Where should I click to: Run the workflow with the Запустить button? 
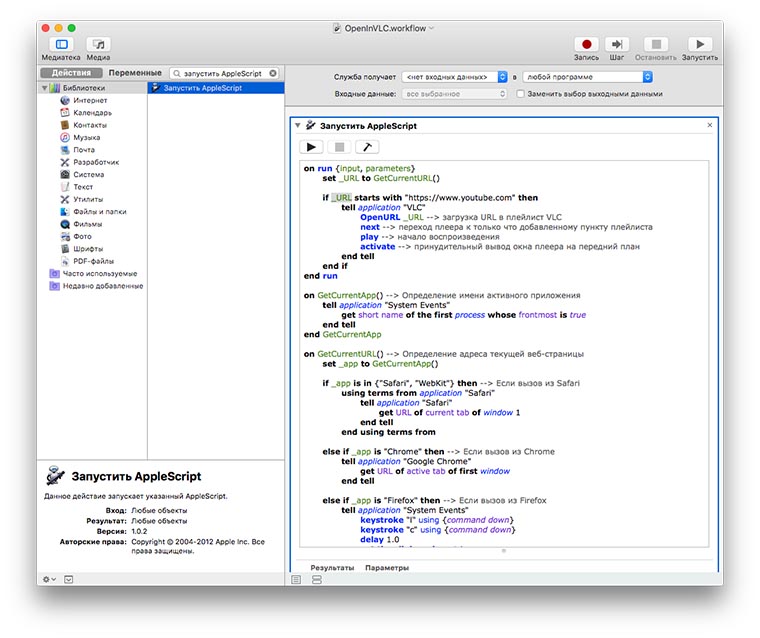[x=699, y=44]
